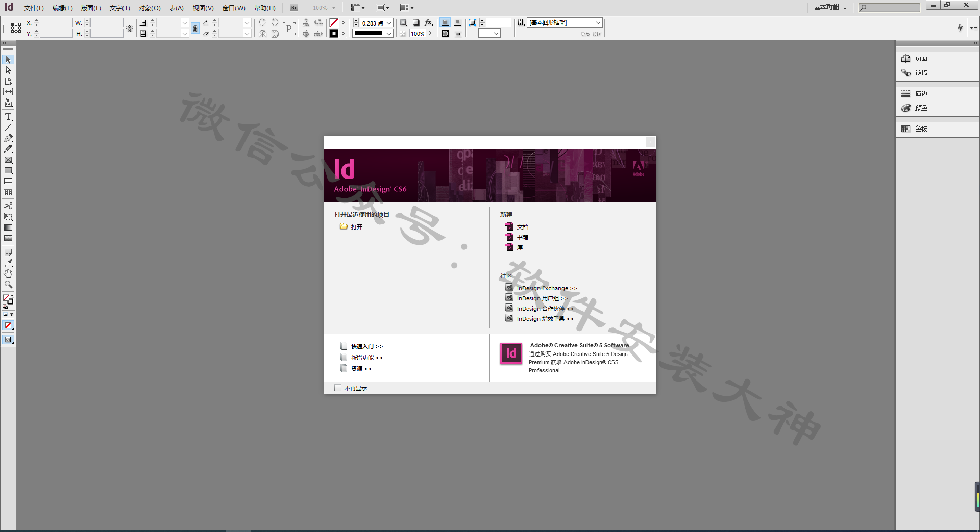Expand the fill color arrow in control bar
Image resolution: width=980 pixels, height=532 pixels.
coord(344,23)
